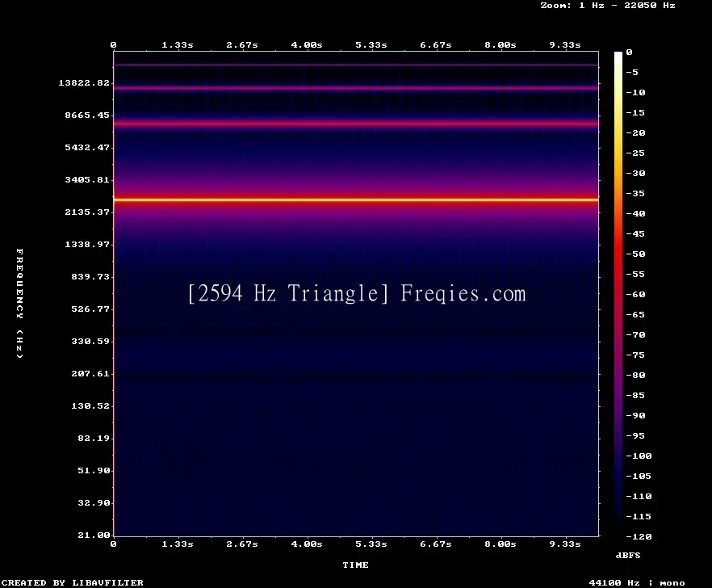Click the bottom '4.00s' time label
Screen dimensions: 712x588
point(307,544)
